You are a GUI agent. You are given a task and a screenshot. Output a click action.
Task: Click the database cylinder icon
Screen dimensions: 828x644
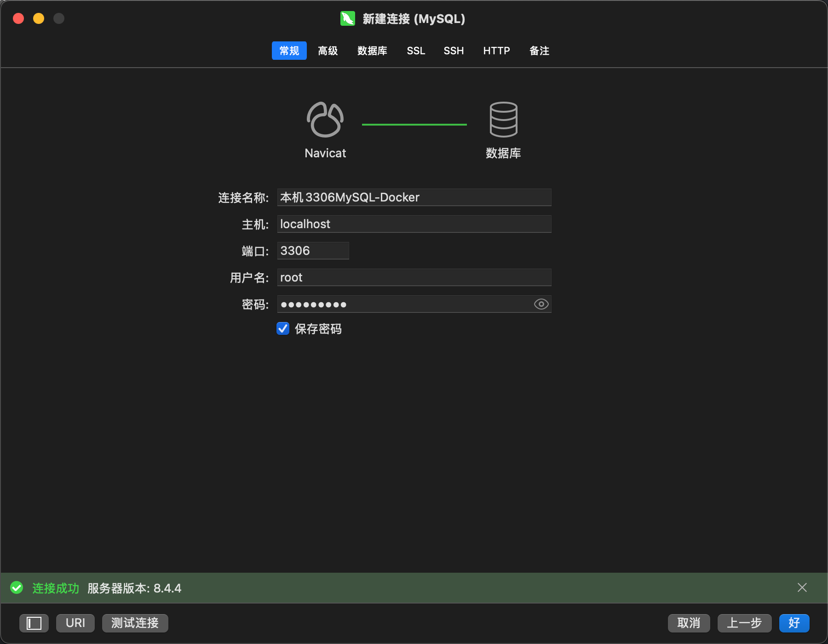(503, 120)
